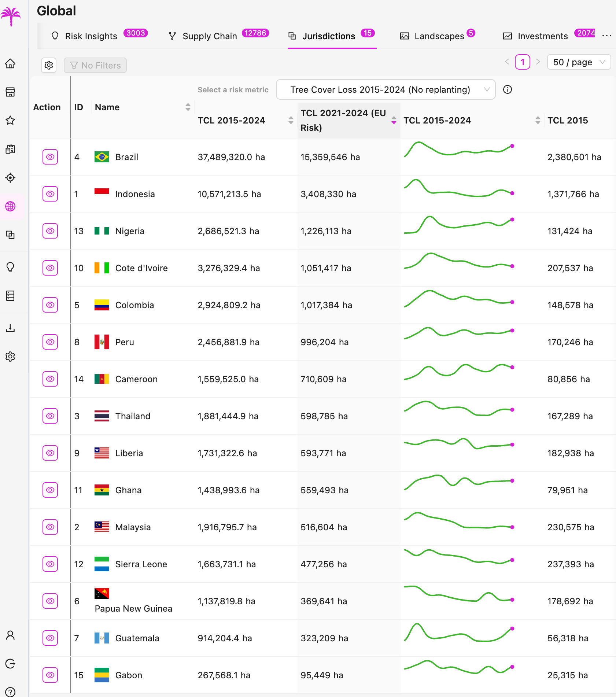Viewport: 616px width, 697px height.
Task: View details for Brazil with the eye toggle
Action: point(50,157)
